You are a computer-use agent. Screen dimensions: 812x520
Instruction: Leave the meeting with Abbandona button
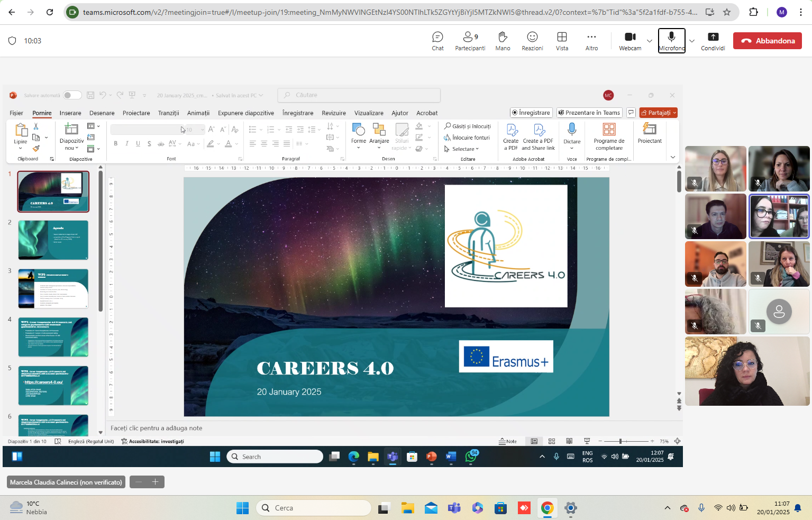(767, 41)
